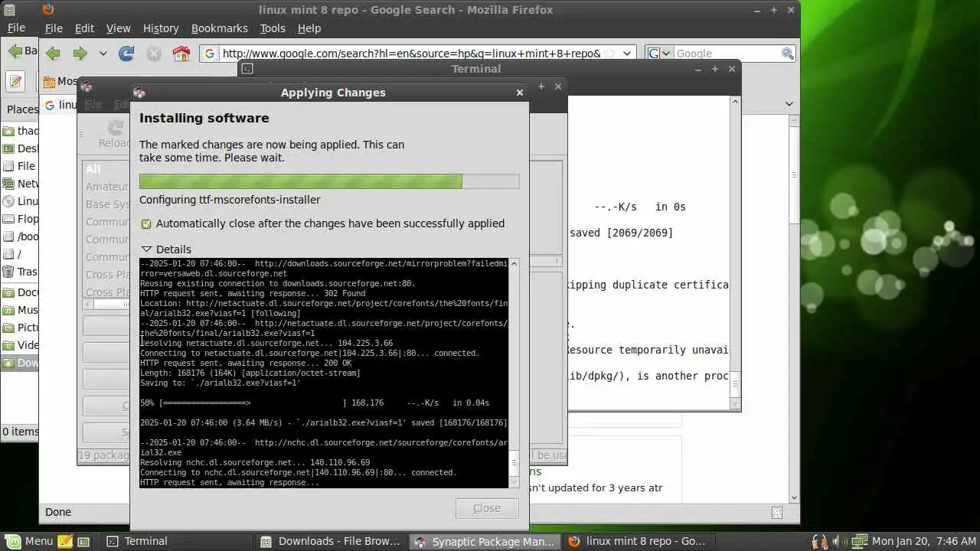
Task: Click the notes launcher icon in panel
Action: click(x=65, y=541)
